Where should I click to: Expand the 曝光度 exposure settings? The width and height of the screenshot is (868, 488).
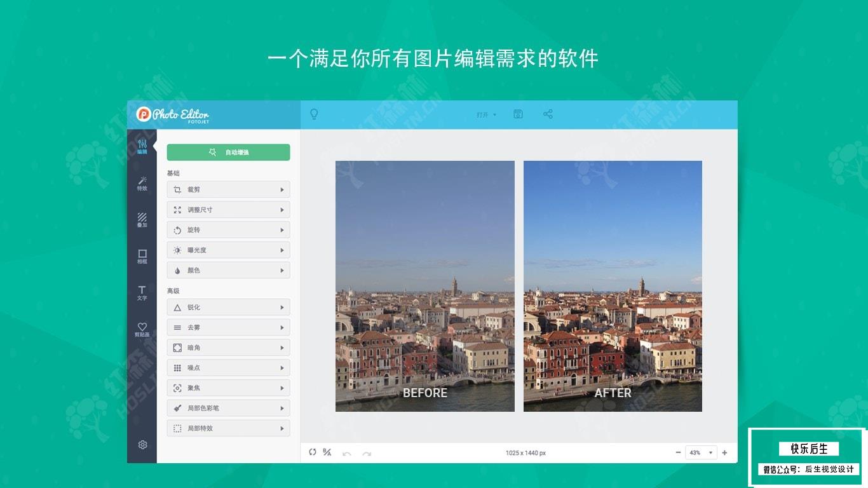(x=228, y=250)
